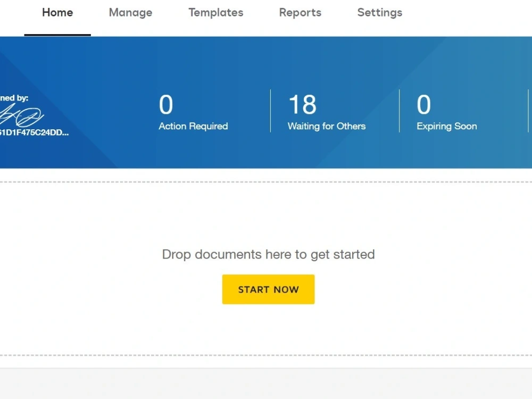Open the Home tab
This screenshot has width=532, height=399.
pos(57,13)
